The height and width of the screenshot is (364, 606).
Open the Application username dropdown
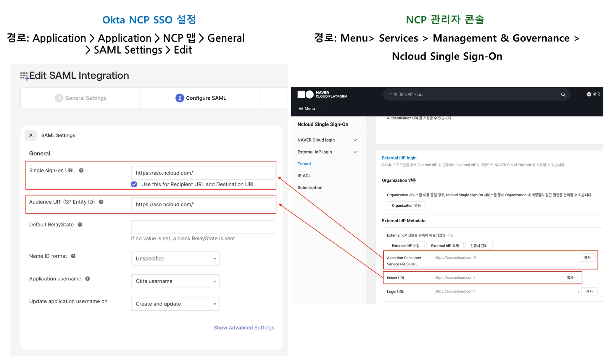(175, 281)
